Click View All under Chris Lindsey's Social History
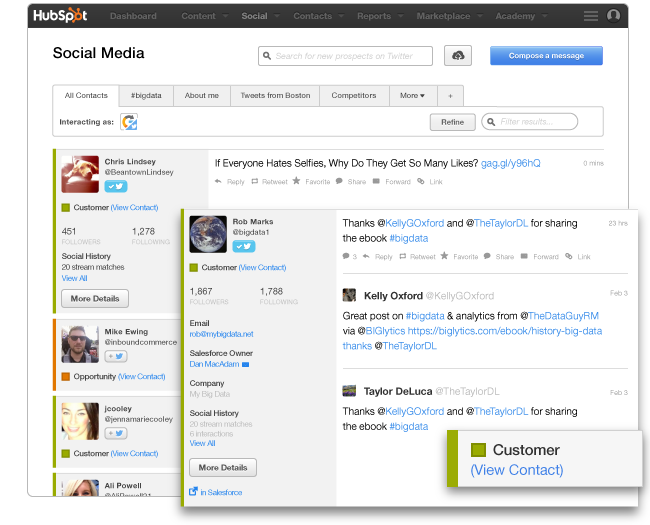The width and height of the screenshot is (650, 525). point(75,278)
